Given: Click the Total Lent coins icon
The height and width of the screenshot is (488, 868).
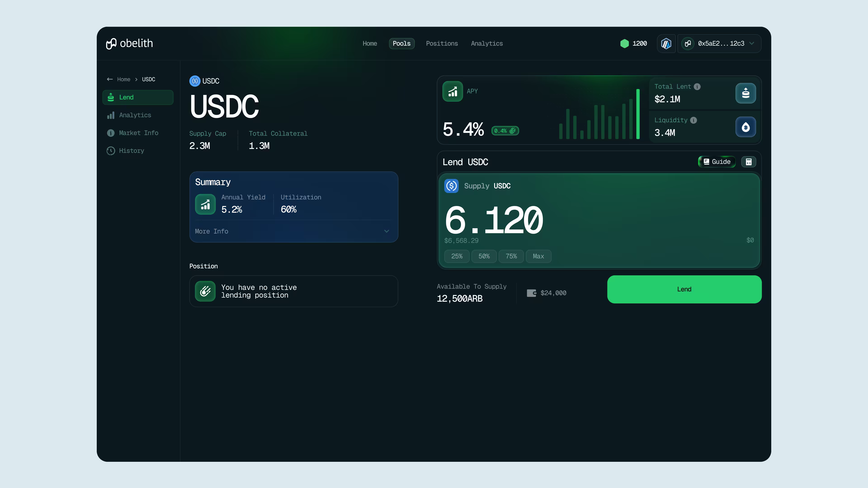Looking at the screenshot, I should [x=745, y=93].
